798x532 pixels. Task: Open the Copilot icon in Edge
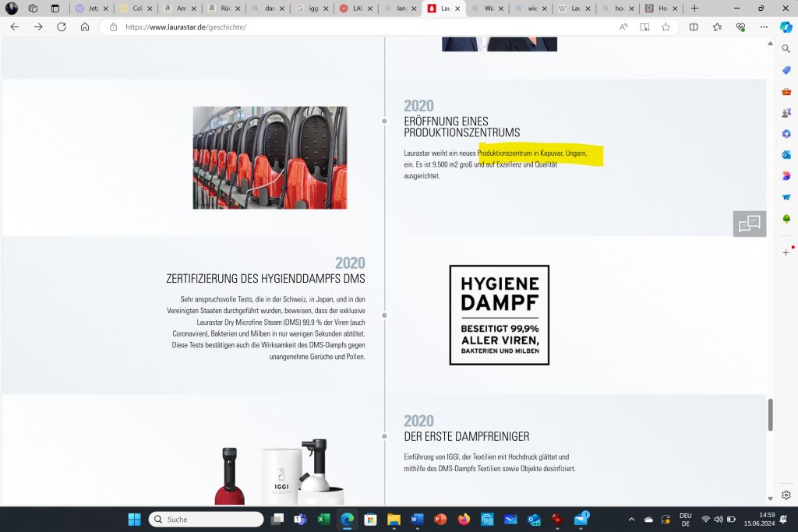coord(786,26)
